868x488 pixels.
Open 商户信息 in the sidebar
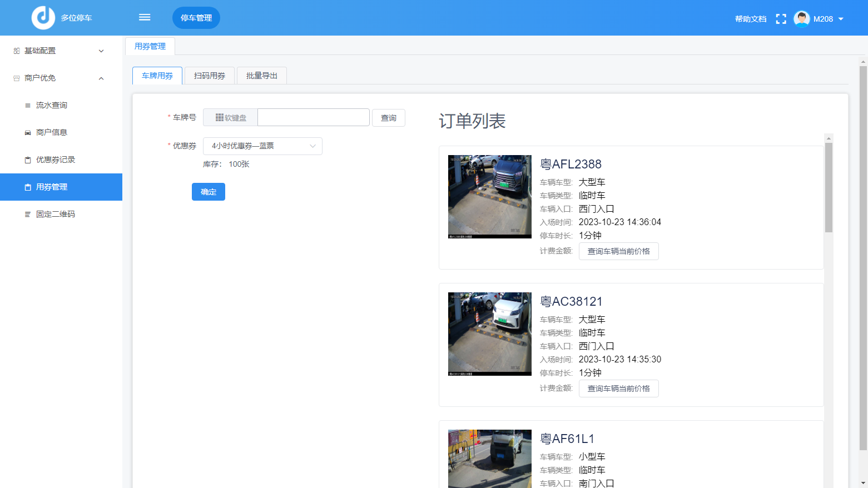pos(61,132)
